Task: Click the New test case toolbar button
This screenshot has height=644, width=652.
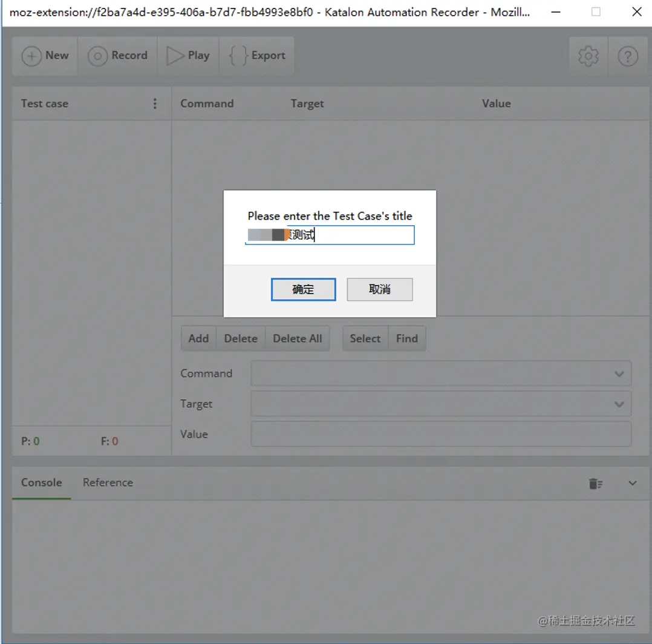Action: 45,56
